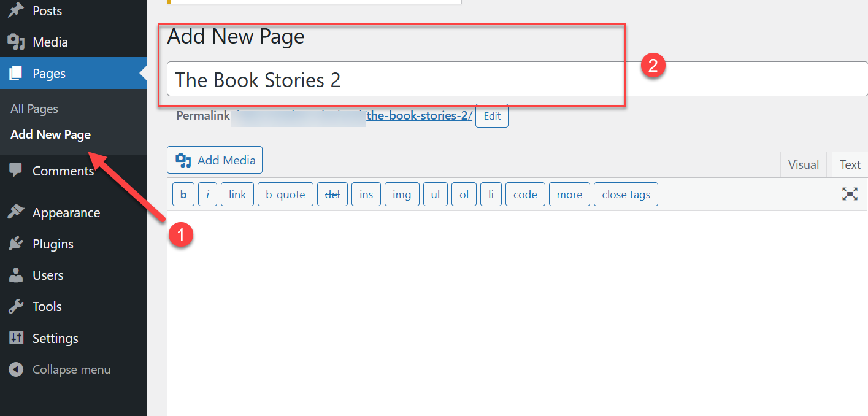Open the Posts menu
Screen dimensions: 868x416
pyautogui.click(x=47, y=11)
